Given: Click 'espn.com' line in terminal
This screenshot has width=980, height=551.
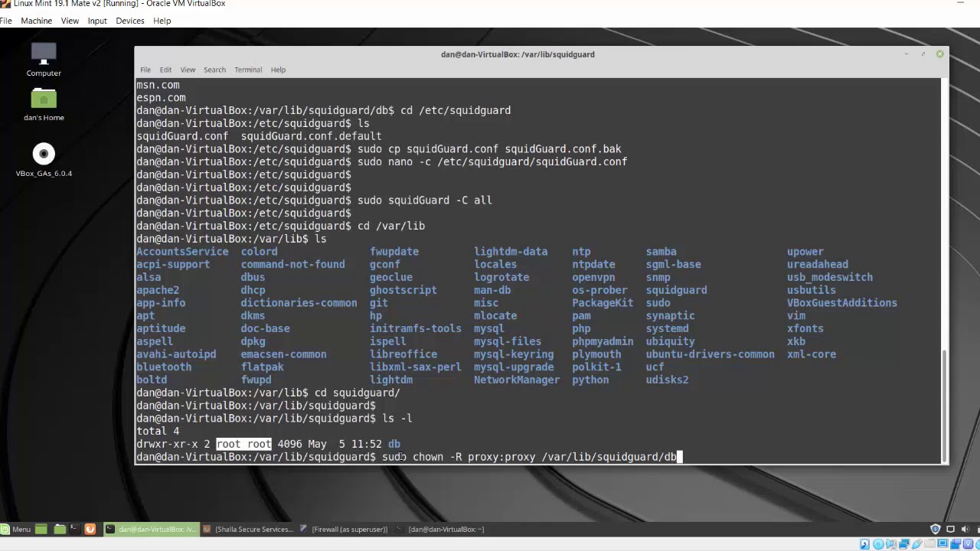Looking at the screenshot, I should (x=161, y=98).
